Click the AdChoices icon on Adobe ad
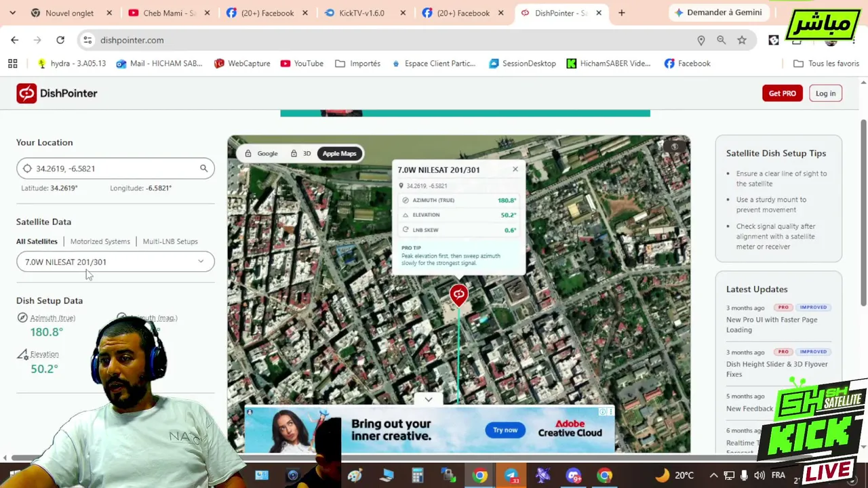The image size is (868, 488). coord(603,411)
